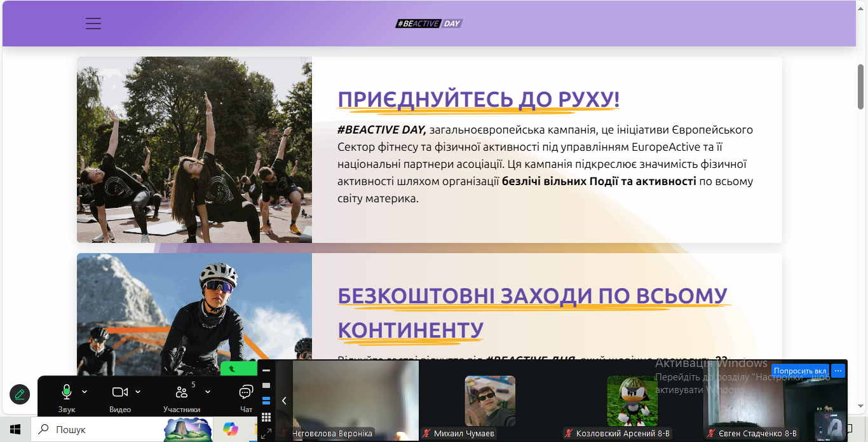868x442 pixels.
Task: Click the left chevron in video strip
Action: pyautogui.click(x=284, y=401)
